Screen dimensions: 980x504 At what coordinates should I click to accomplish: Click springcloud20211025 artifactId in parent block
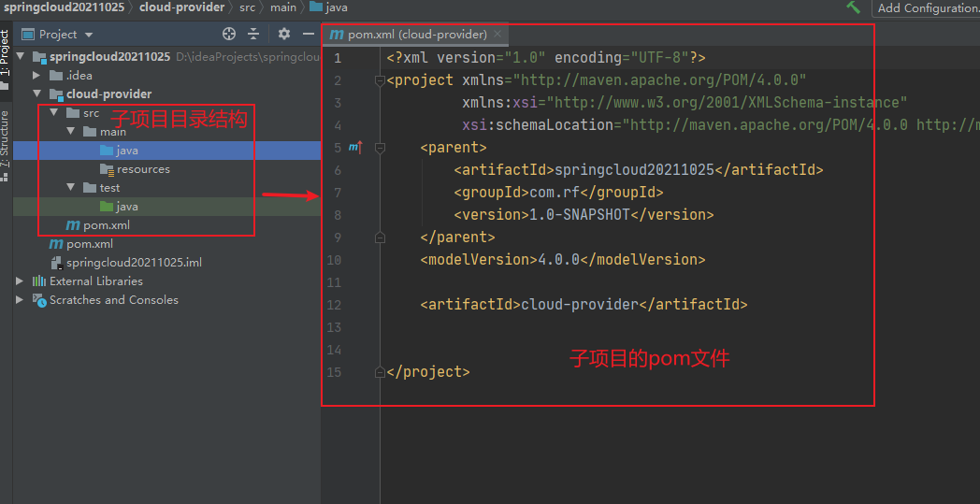point(634,169)
